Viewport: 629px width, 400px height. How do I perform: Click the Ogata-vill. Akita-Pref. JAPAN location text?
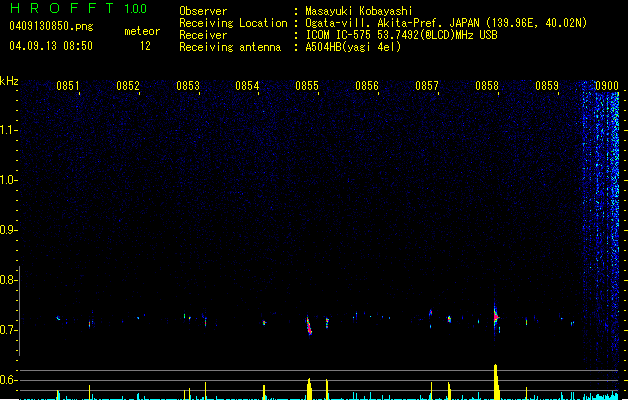pyautogui.click(x=446, y=23)
